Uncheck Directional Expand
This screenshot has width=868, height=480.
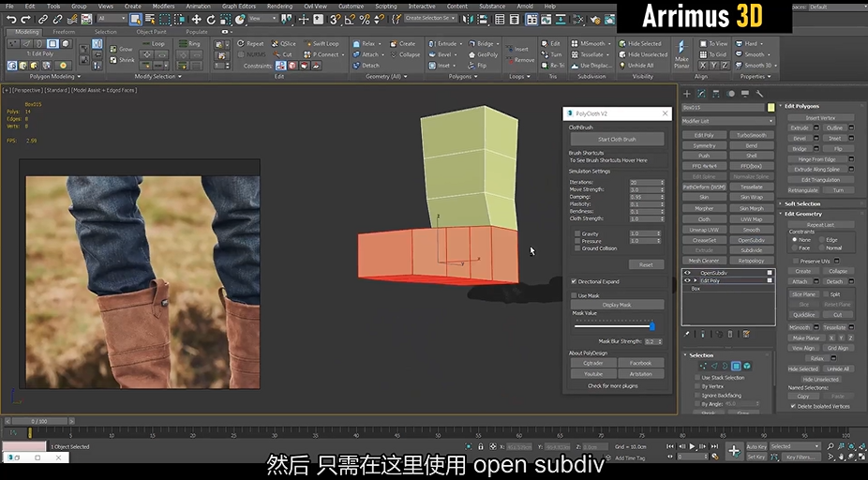pyautogui.click(x=574, y=281)
